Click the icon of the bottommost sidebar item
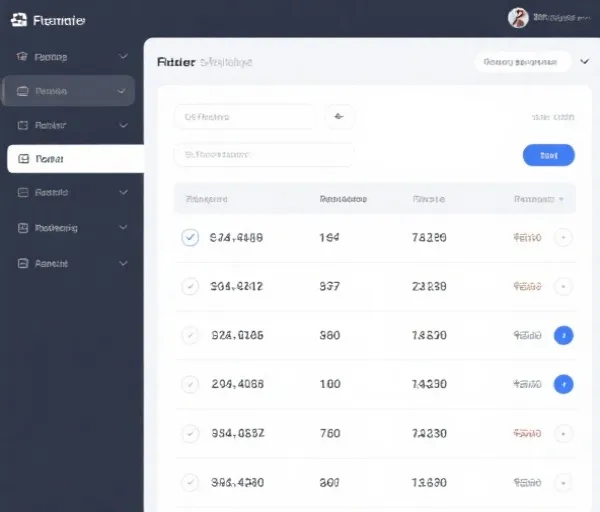 click(x=23, y=263)
